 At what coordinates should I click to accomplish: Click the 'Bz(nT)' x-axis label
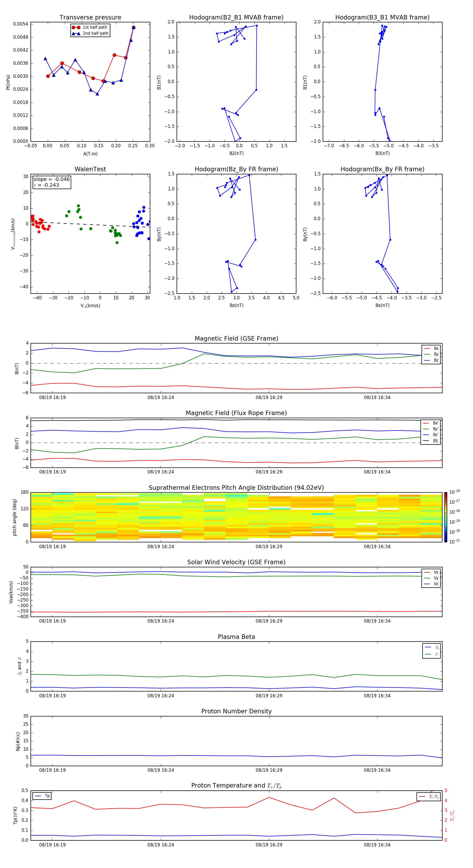(x=236, y=305)
